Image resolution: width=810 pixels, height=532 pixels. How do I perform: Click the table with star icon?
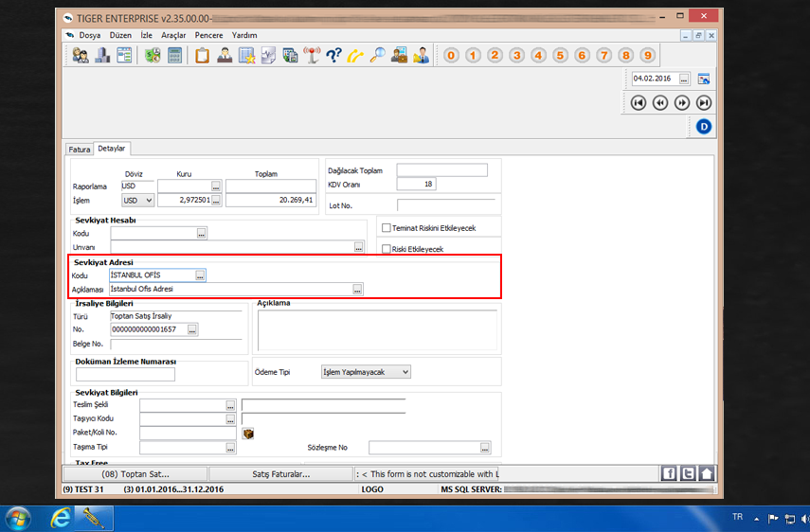tap(246, 55)
